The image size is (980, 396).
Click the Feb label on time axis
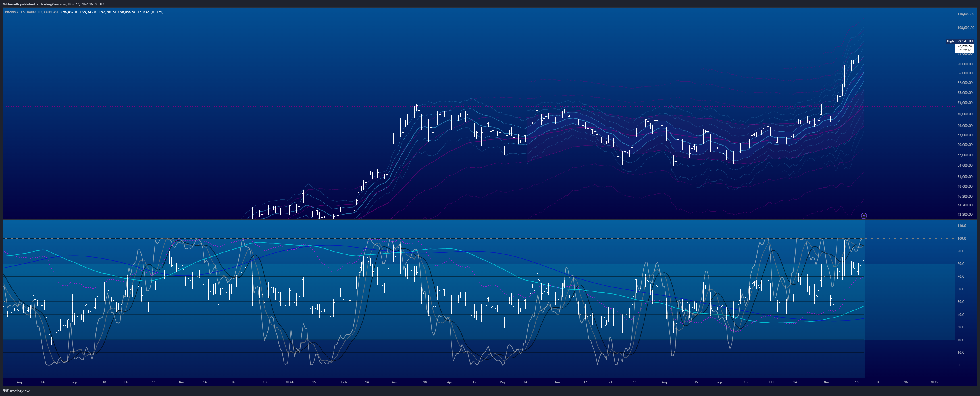344,382
